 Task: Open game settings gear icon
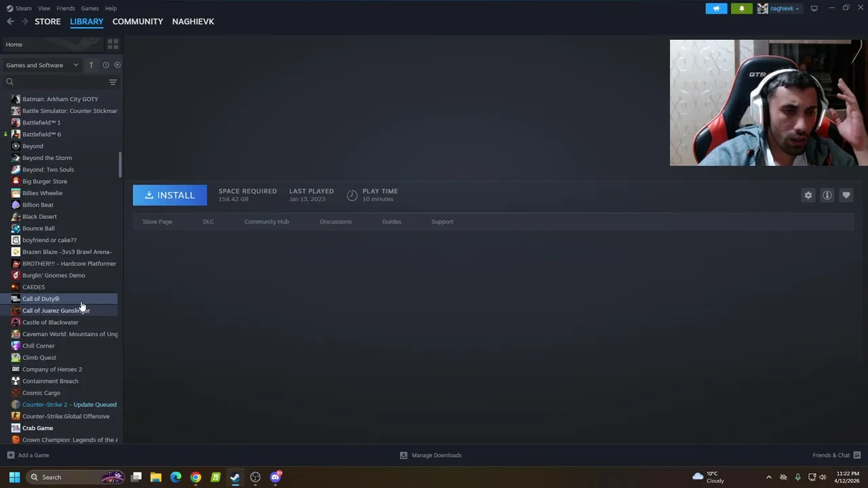pyautogui.click(x=808, y=195)
